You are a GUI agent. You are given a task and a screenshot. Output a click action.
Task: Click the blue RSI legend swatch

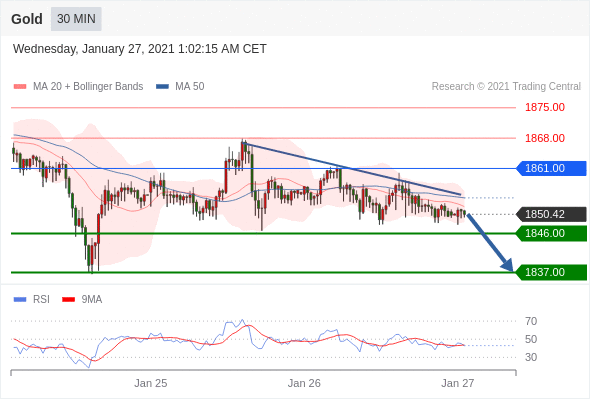20,300
